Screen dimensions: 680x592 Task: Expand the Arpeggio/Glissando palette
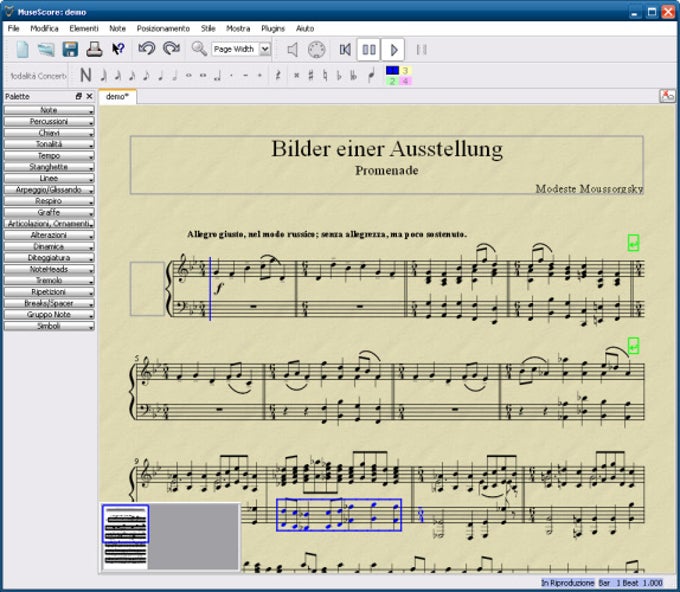point(49,190)
